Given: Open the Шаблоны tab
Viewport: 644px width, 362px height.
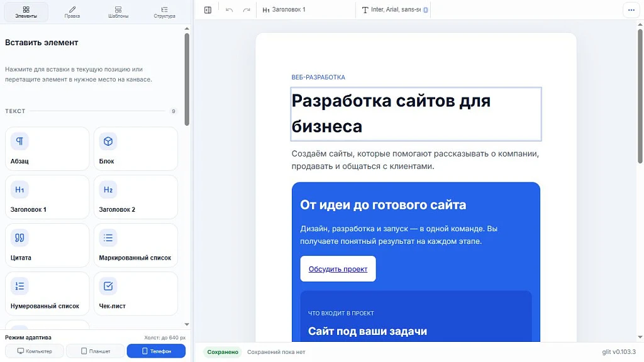Looking at the screenshot, I should pos(118,12).
